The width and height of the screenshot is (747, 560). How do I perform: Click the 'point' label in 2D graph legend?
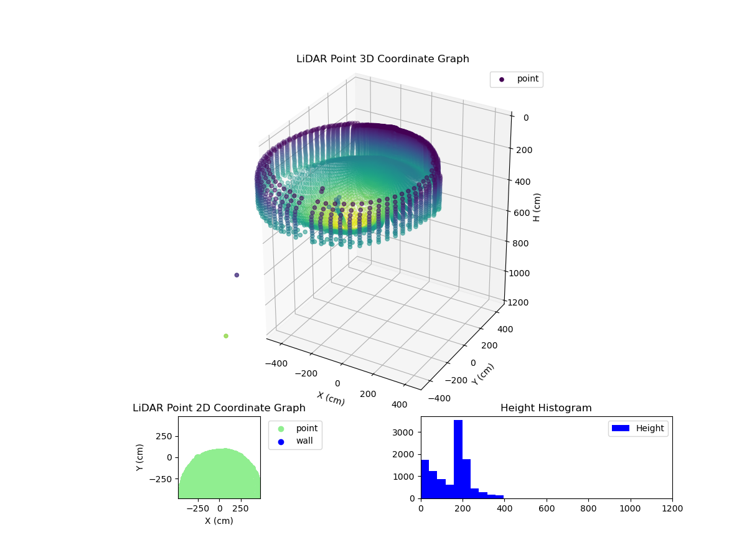point(307,428)
